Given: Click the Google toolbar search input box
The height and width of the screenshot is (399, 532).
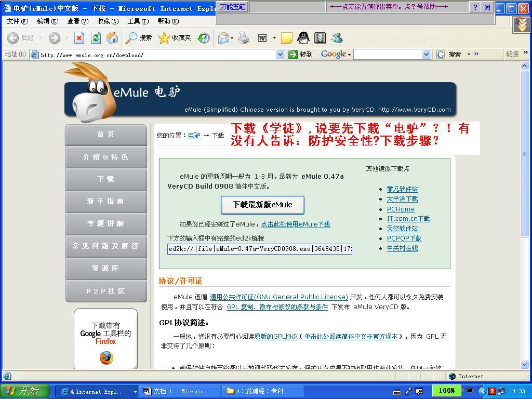Looking at the screenshot, I should 388,54.
